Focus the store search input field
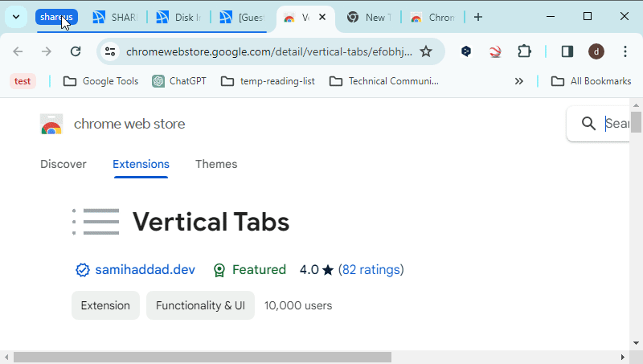The width and height of the screenshot is (643, 364). tap(616, 124)
